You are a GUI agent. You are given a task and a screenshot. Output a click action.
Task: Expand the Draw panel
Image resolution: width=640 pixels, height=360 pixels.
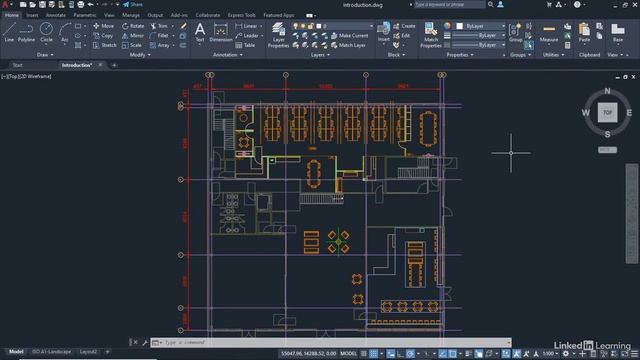pyautogui.click(x=45, y=55)
